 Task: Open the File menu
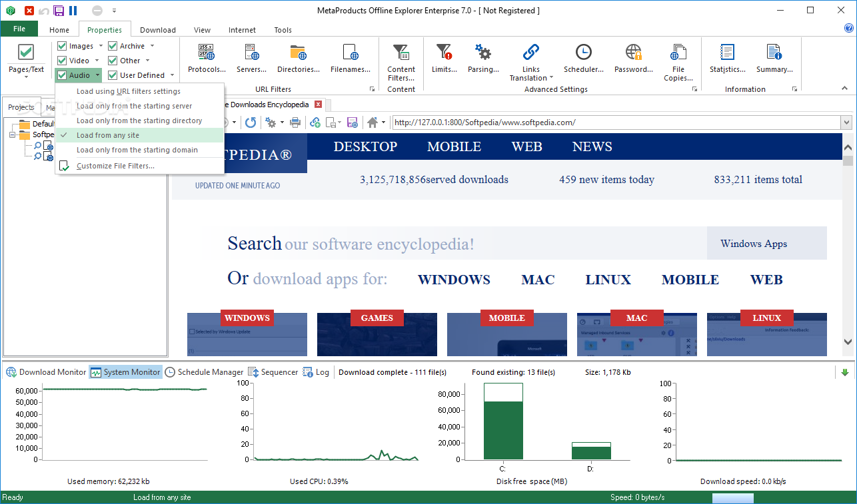click(x=19, y=29)
